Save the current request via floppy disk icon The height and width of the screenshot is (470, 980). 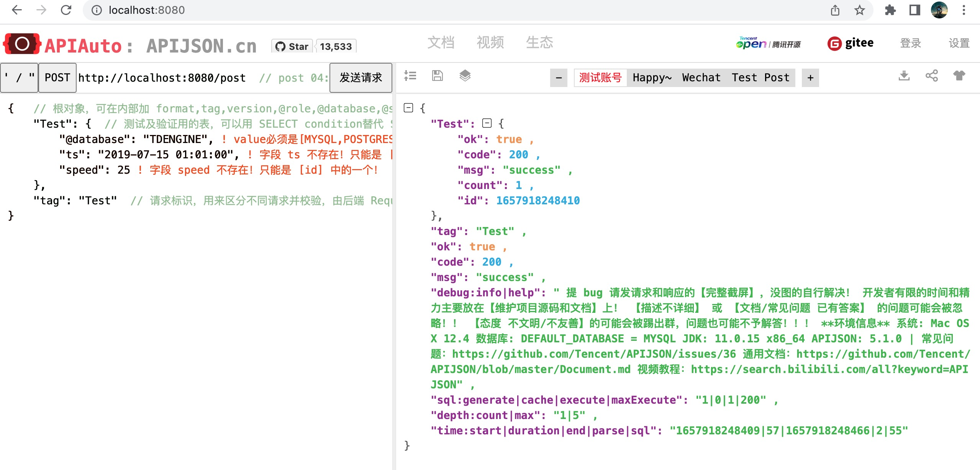(437, 76)
